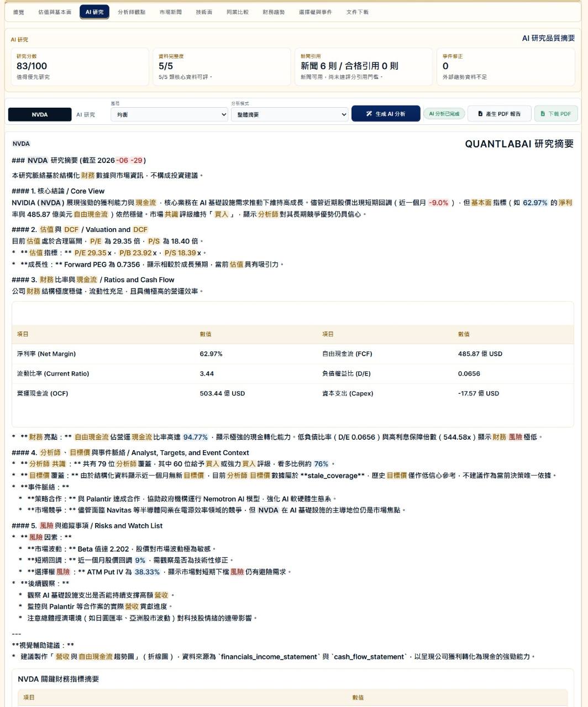Click the 3.44 current ratio value
Viewport: 588px width, 707px height.
point(207,373)
